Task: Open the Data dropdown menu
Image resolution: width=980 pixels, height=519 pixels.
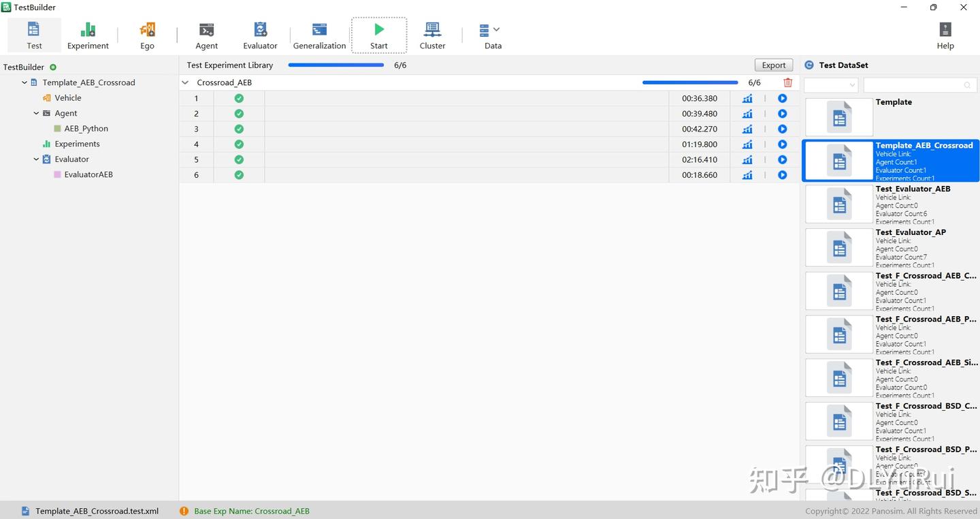Action: coord(492,35)
